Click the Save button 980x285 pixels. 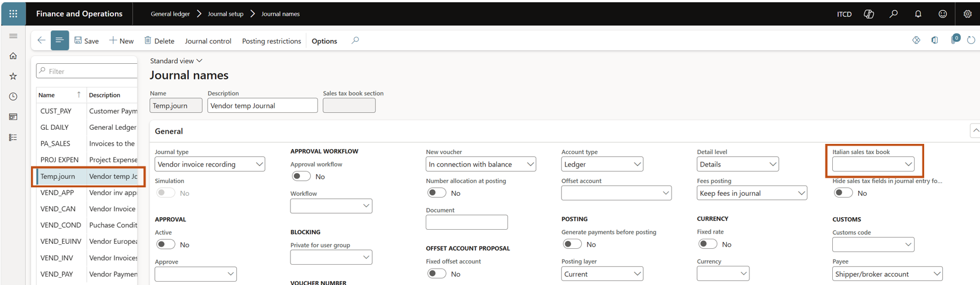click(86, 41)
